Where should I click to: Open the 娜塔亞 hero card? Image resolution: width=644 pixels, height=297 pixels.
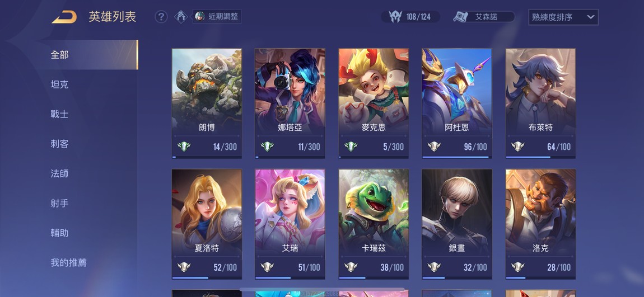(x=290, y=103)
